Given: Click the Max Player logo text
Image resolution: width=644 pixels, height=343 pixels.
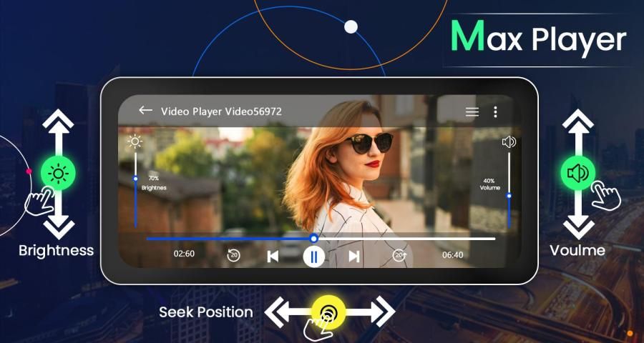Looking at the screenshot, I should (x=539, y=38).
